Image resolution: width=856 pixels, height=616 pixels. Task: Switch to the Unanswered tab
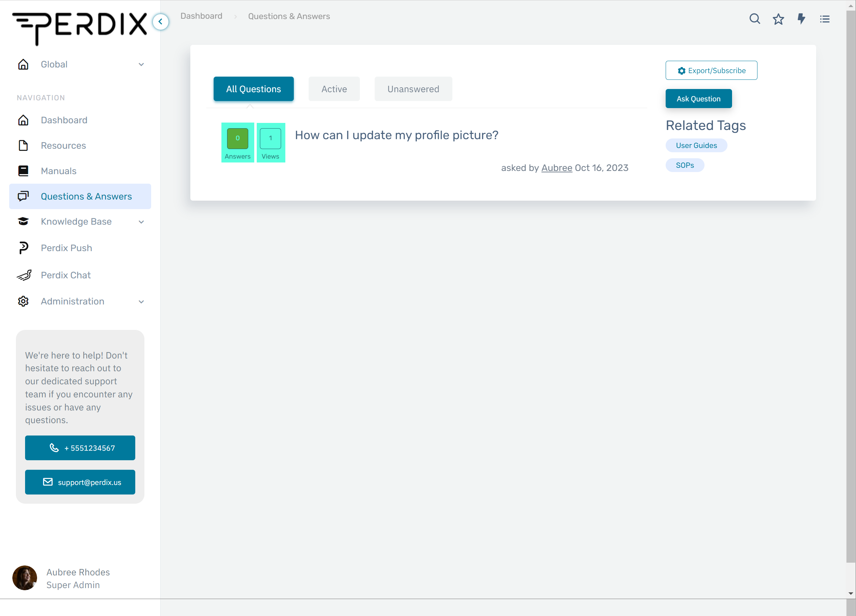tap(413, 89)
